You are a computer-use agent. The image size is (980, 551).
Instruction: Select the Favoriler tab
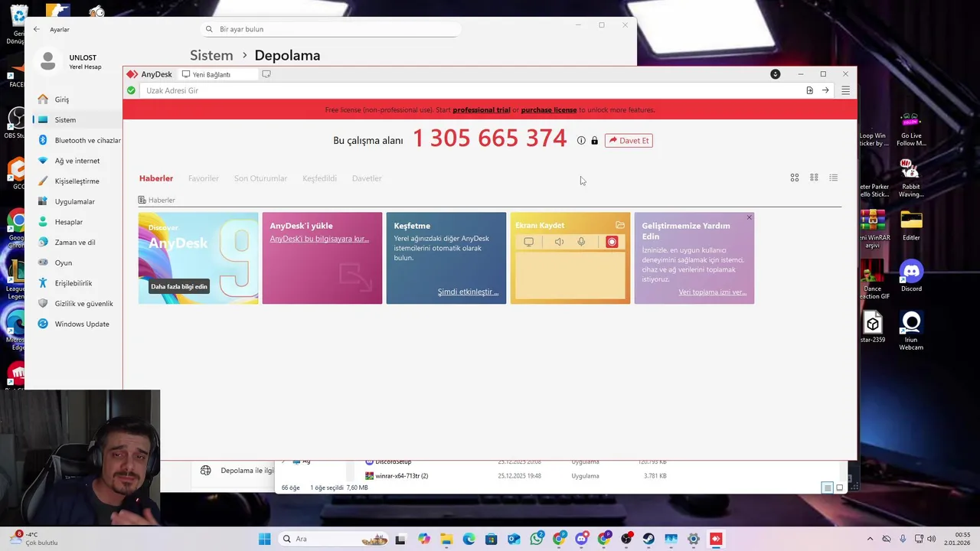click(x=204, y=178)
